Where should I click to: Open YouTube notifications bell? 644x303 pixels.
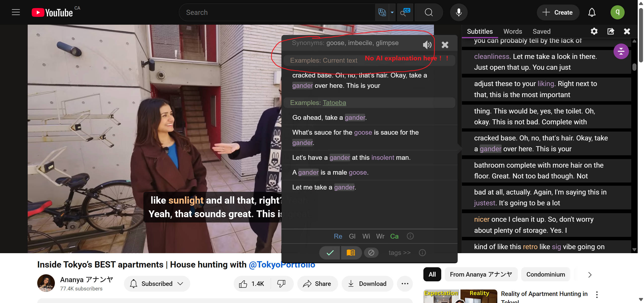592,12
